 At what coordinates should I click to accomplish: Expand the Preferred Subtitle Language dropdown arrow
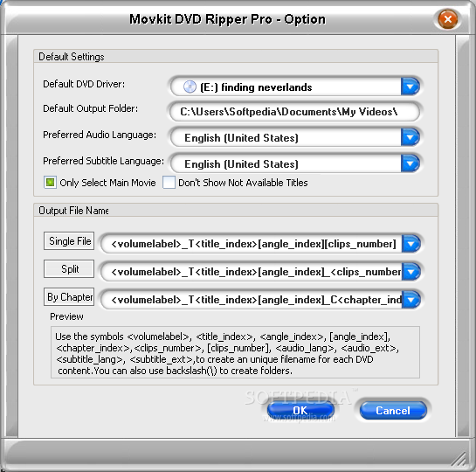[x=410, y=163]
